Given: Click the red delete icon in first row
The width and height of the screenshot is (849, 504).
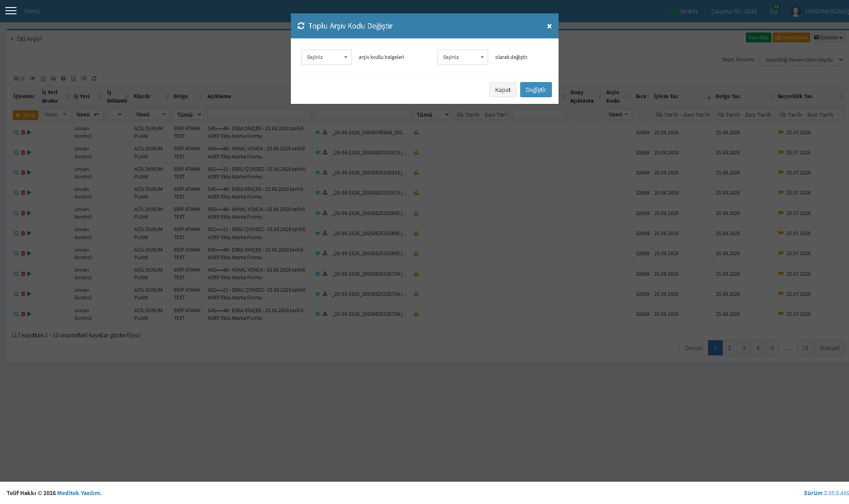Looking at the screenshot, I should [x=23, y=132].
